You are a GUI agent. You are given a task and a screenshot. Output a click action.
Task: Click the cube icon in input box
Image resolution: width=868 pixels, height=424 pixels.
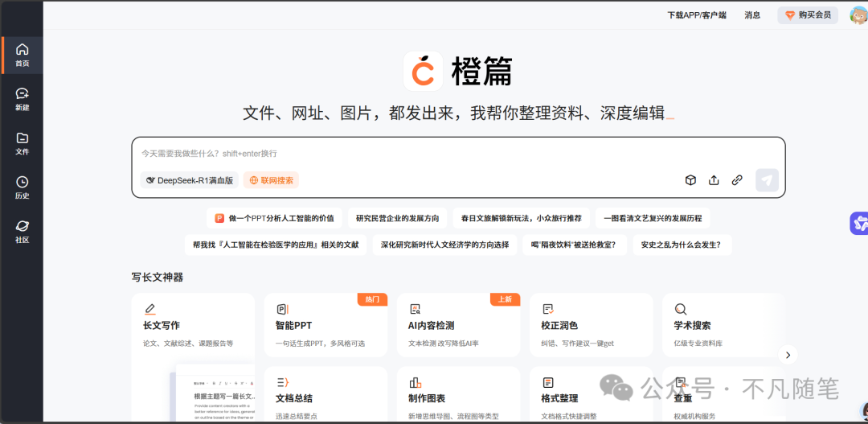pos(690,180)
